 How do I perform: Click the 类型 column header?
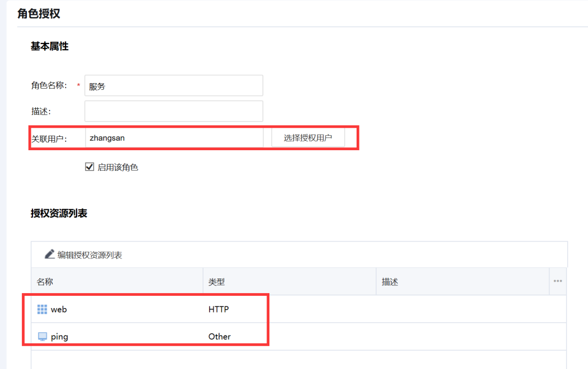(216, 282)
